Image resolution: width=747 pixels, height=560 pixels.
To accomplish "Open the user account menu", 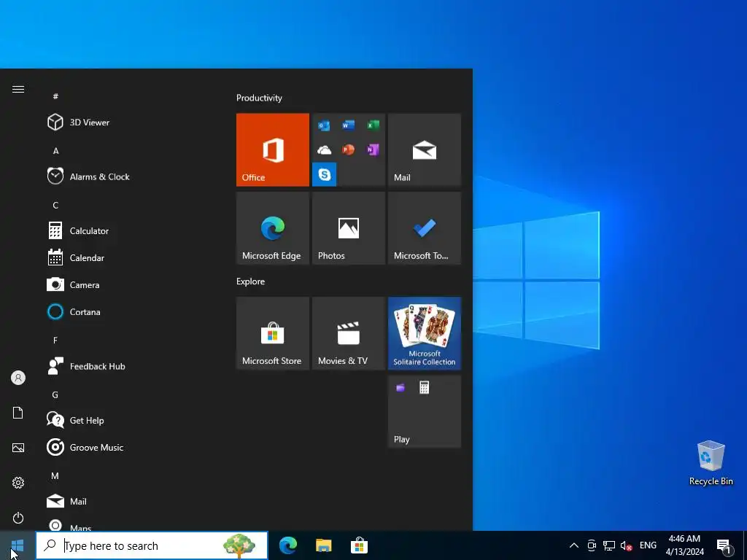I will [x=18, y=378].
